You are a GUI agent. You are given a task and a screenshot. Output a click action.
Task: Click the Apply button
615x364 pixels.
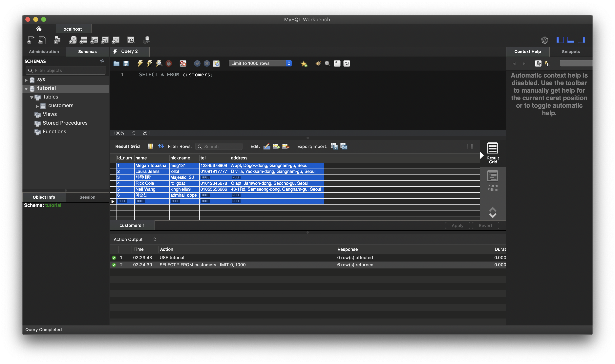point(457,225)
